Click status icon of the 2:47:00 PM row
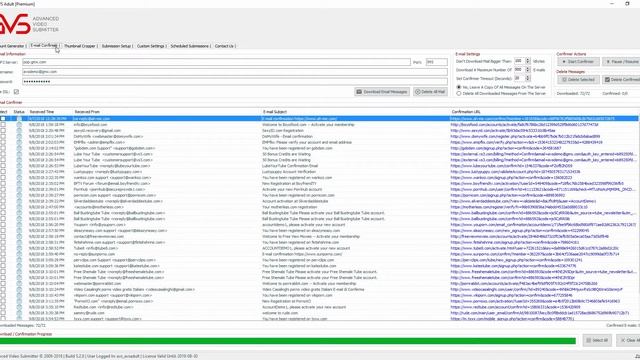640x360 pixels. (x=19, y=207)
